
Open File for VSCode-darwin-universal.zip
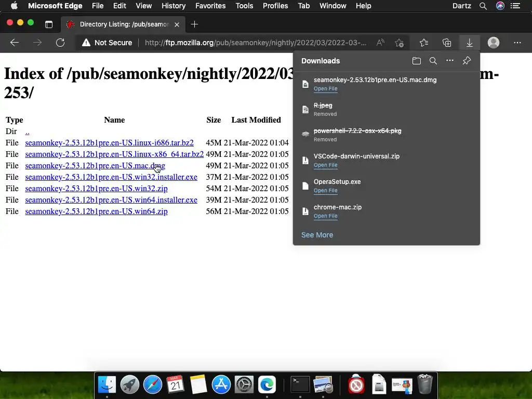(325, 165)
